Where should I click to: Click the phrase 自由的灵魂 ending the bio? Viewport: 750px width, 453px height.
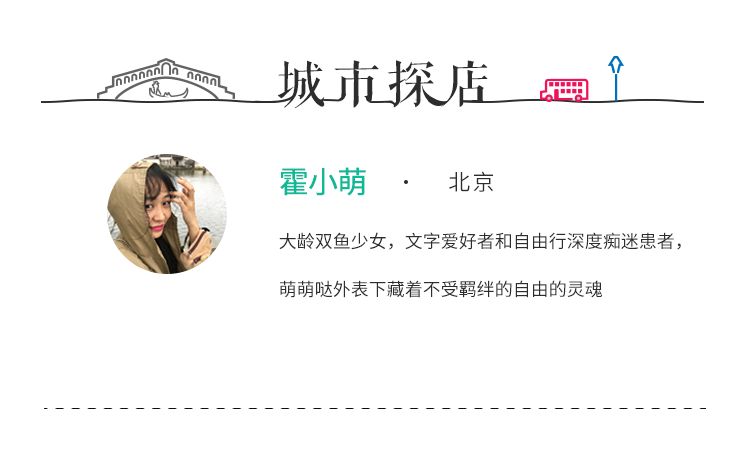point(558,289)
